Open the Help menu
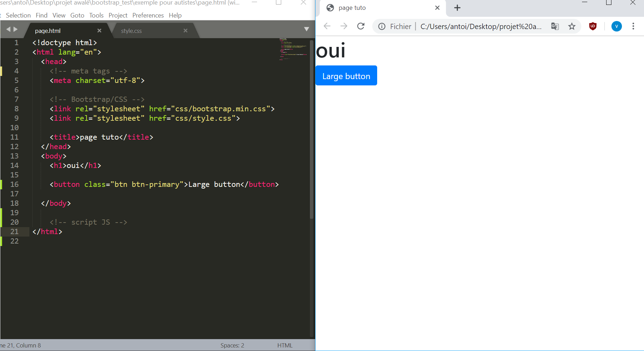Screen dimensions: 644x351 pyautogui.click(x=175, y=15)
